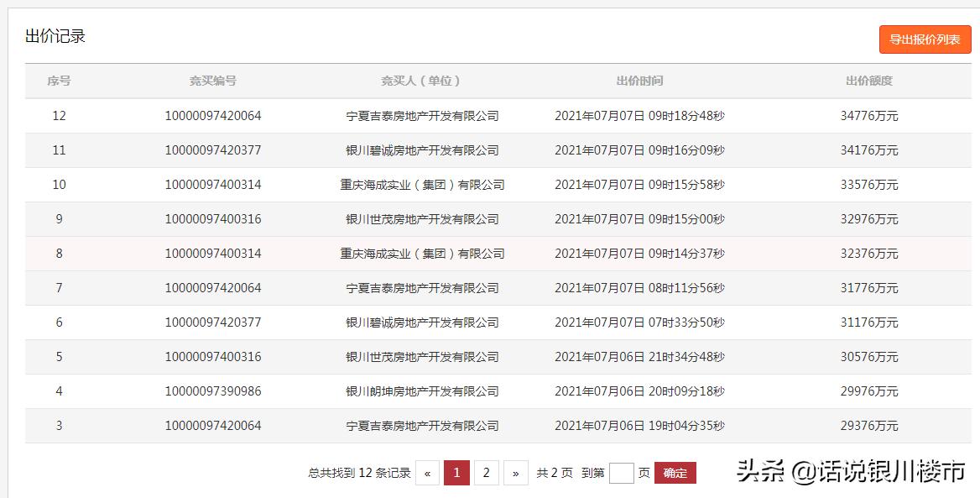This screenshot has height=498, width=980.
Task: Click 宁夏吉泰房地产开发有限公司 in row 7
Action: 423,288
